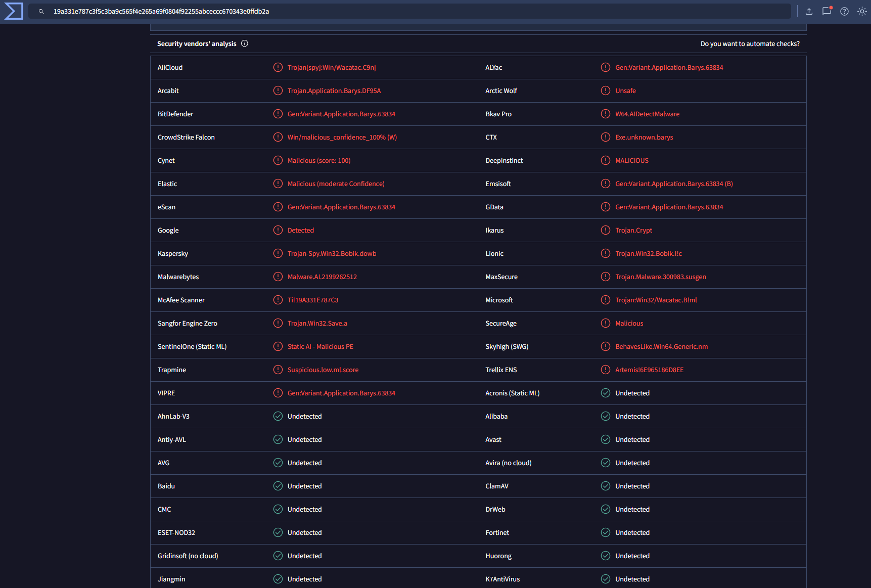Click the 'Security vendors' analysis' heading

pos(197,44)
